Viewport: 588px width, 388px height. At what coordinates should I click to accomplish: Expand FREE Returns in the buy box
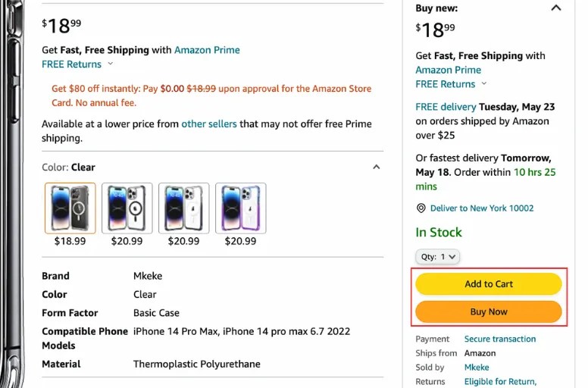point(452,84)
